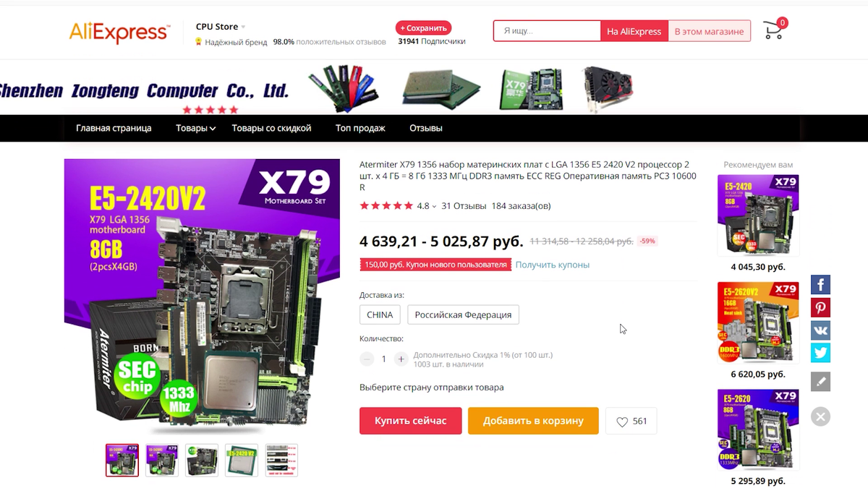The width and height of the screenshot is (868, 488).
Task: Click Добавить в корзину button
Action: click(x=533, y=421)
